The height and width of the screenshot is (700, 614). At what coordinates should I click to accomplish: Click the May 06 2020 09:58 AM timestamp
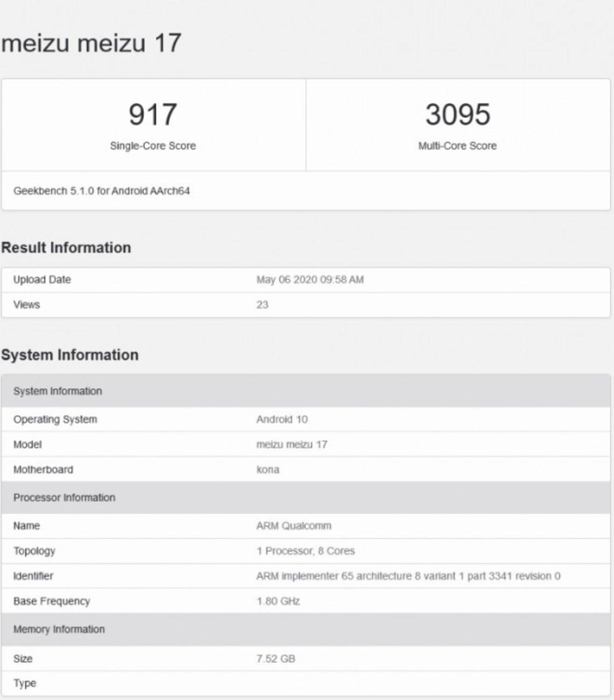coord(309,279)
